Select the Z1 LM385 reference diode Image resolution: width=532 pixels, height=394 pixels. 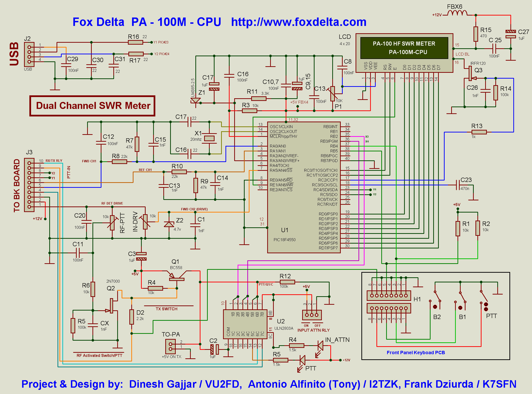196,100
